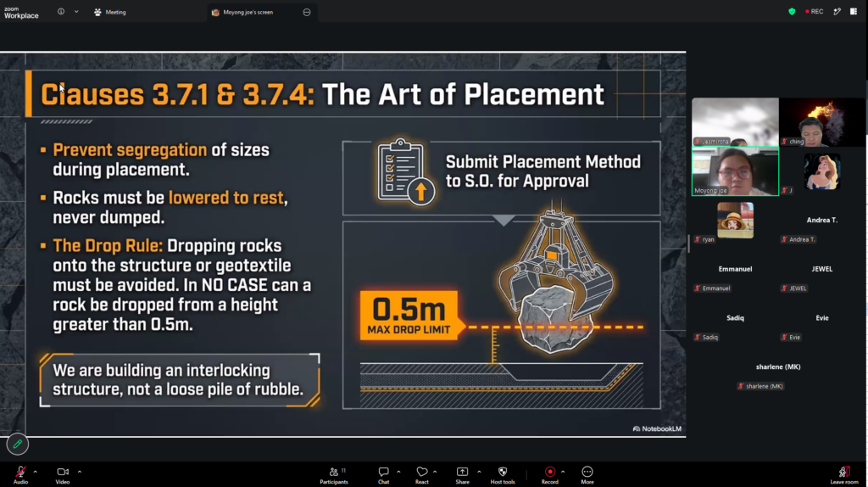This screenshot has width=868, height=487.
Task: Select Moyong joe's video thumbnail
Action: tap(735, 171)
